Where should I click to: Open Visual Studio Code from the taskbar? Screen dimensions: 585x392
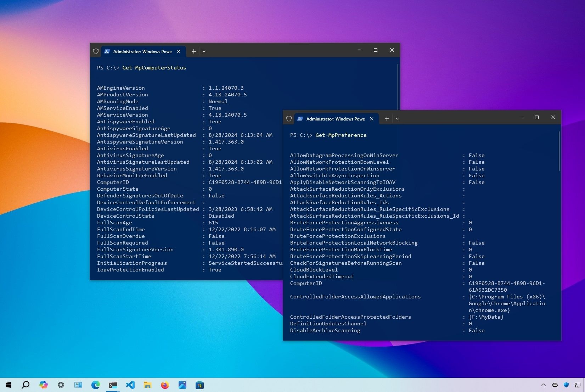coord(130,385)
